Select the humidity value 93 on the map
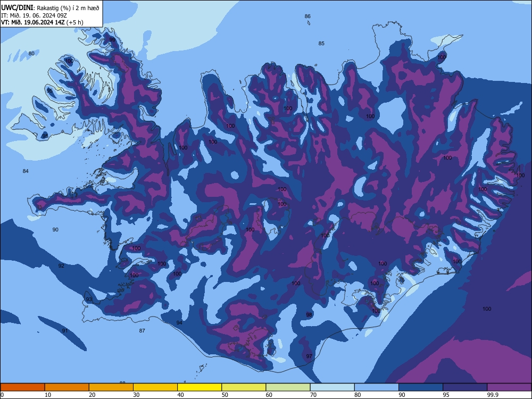This screenshot has width=532, height=399. tap(89, 299)
